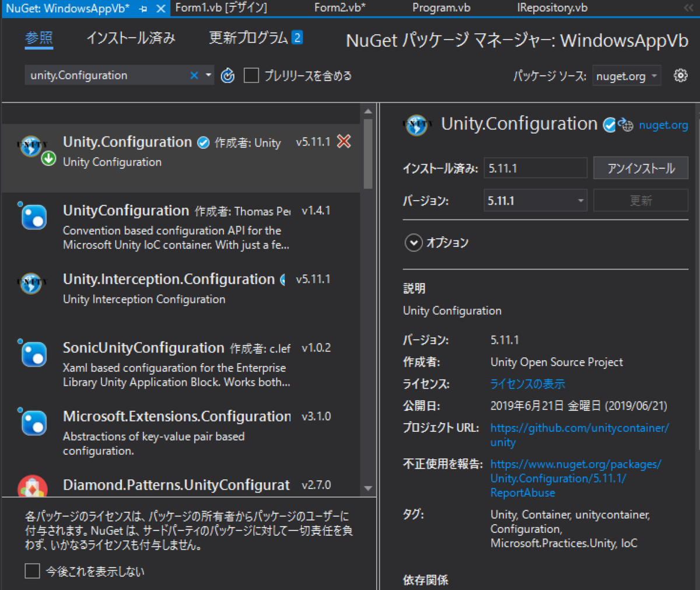Open NuGet package source settings gear
Screen dimensions: 700x590
coord(681,75)
